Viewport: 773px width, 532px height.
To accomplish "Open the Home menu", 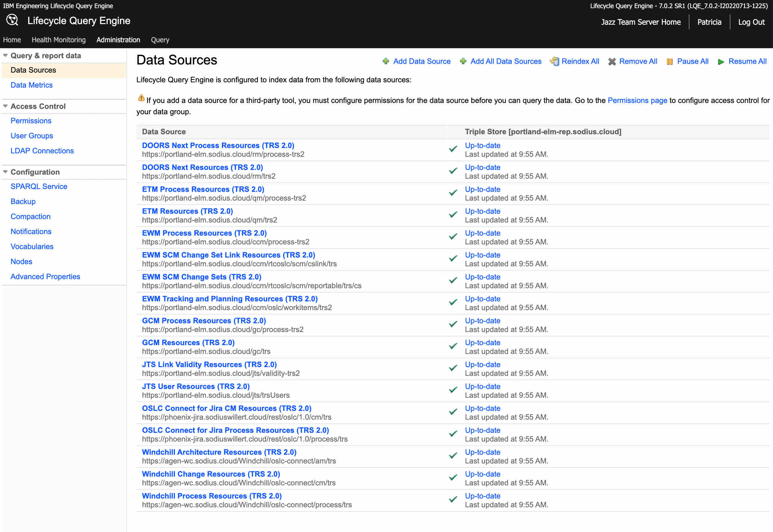I will coord(12,40).
